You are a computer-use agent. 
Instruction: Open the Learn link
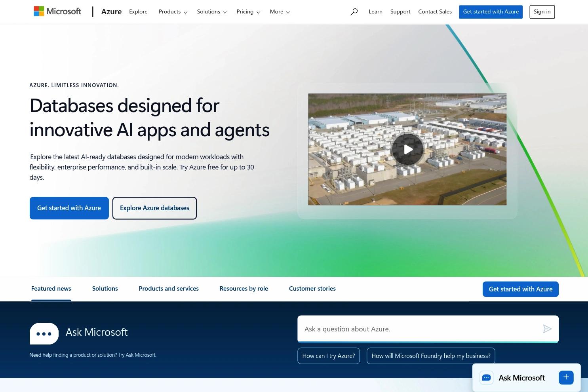pos(375,12)
